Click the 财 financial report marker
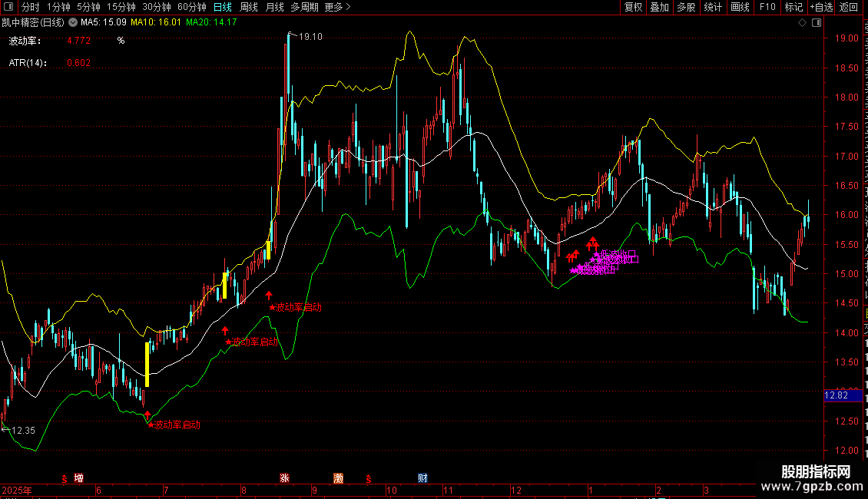Screen dimensions: 868x499 click(423, 478)
